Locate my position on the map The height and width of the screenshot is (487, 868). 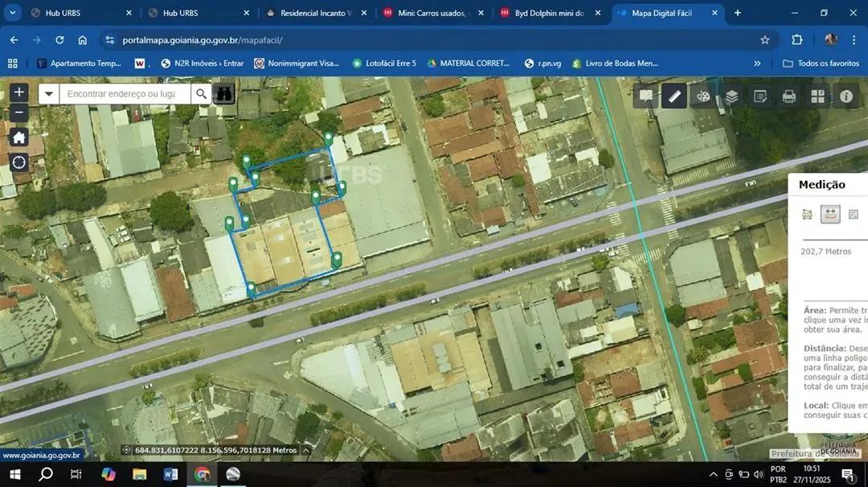click(x=19, y=162)
